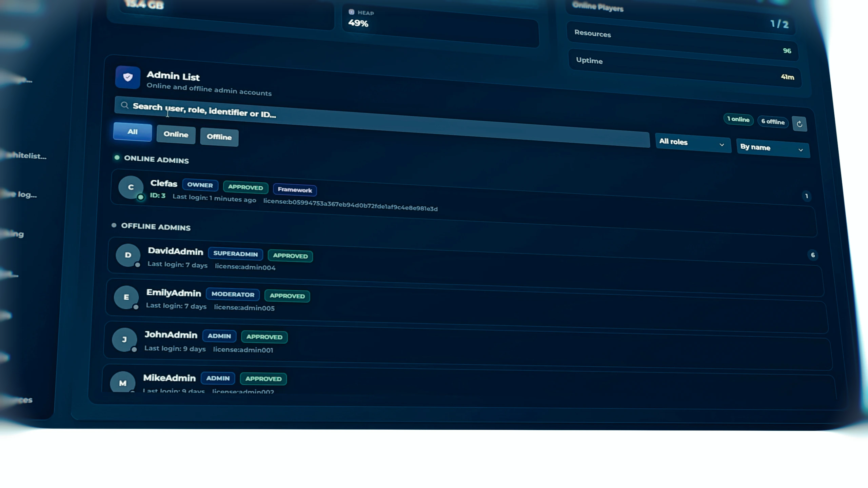This screenshot has height=488, width=868.
Task: Click the JohnAdmin name
Action: coord(171,335)
